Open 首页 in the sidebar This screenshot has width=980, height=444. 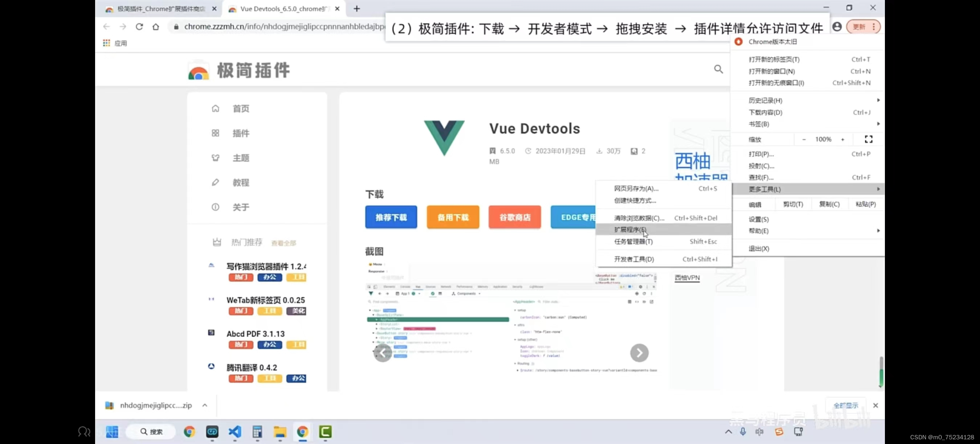click(241, 109)
